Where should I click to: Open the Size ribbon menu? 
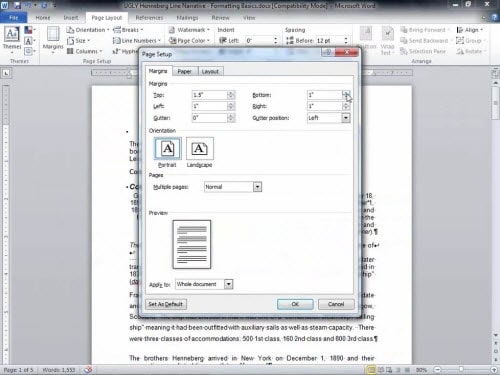click(79, 41)
